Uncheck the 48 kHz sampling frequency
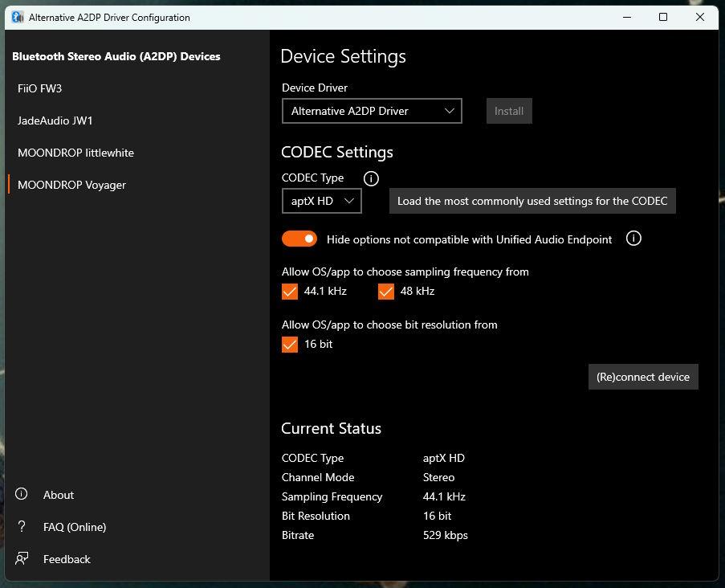725x588 pixels. click(386, 292)
